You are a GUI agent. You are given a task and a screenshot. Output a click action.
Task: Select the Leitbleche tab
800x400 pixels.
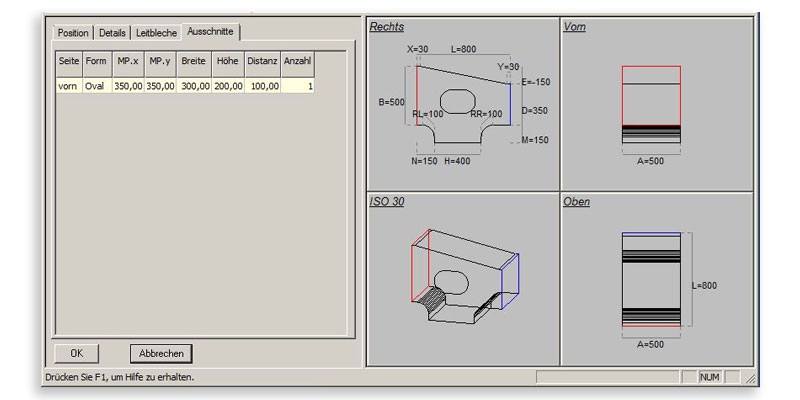(156, 33)
